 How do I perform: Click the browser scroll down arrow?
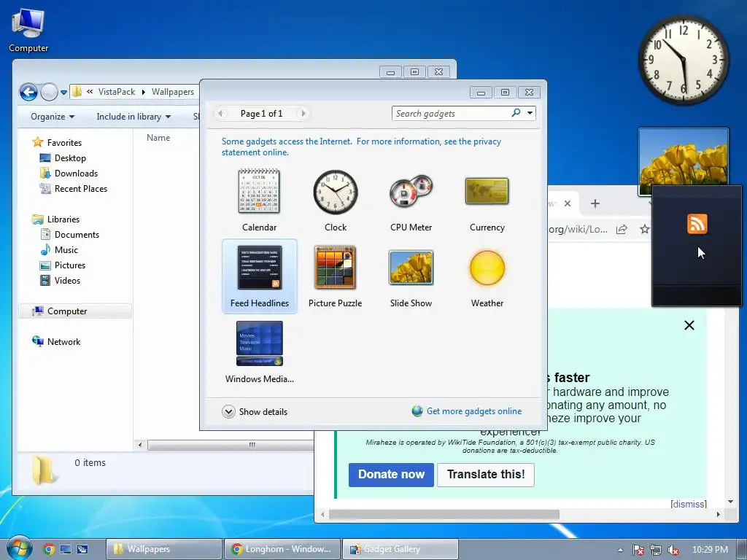click(730, 502)
